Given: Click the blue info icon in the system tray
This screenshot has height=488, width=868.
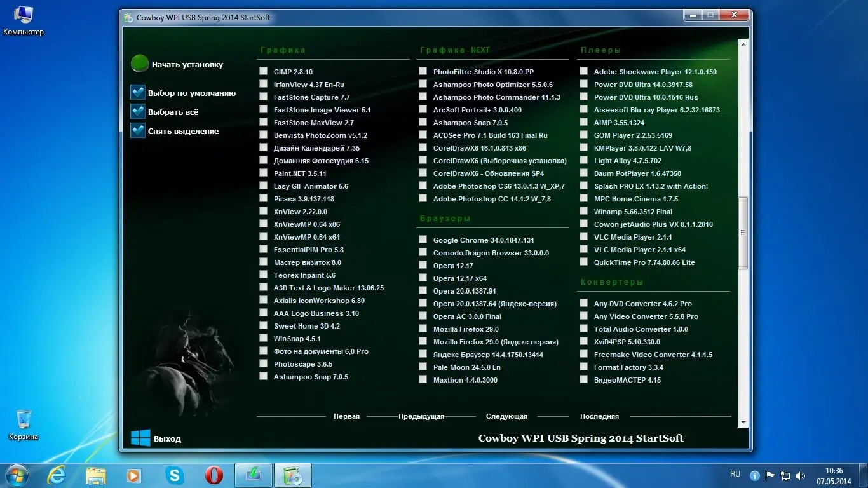Looking at the screenshot, I should 755,475.
